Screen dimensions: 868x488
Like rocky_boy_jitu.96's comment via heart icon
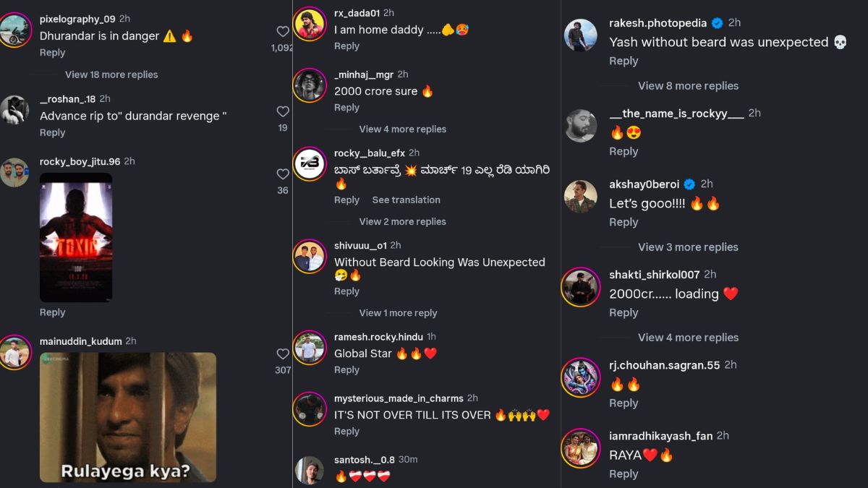click(283, 174)
